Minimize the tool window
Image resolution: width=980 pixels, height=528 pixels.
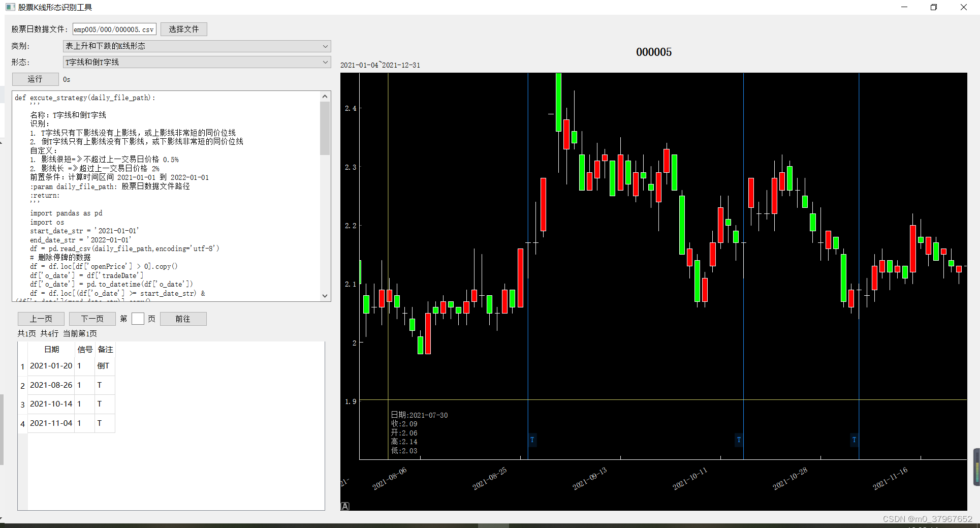[x=904, y=7]
